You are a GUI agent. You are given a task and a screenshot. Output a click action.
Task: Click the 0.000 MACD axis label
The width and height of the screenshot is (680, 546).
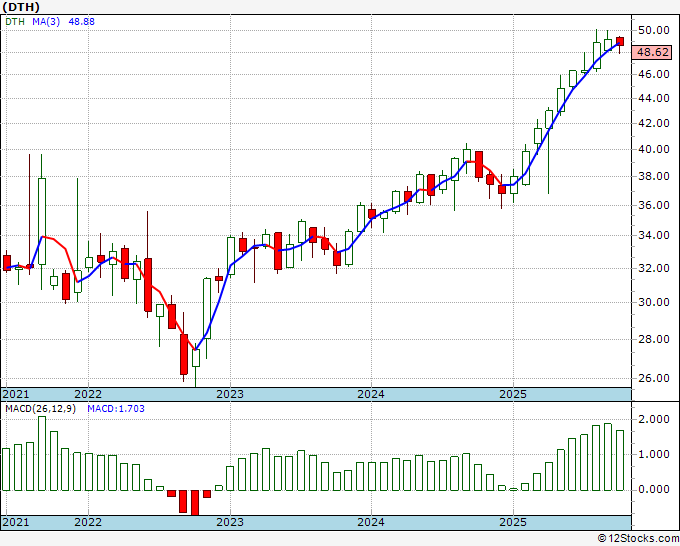(654, 489)
